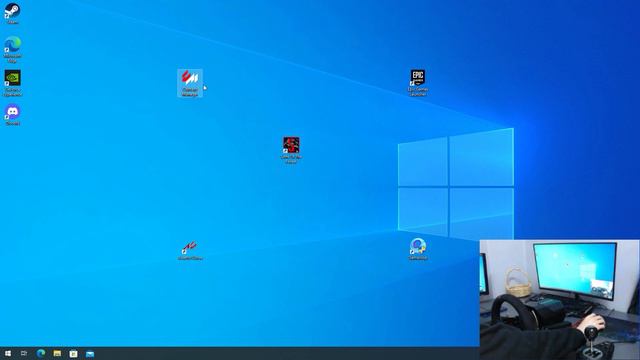Open the Windows Start menu
The width and height of the screenshot is (640, 360).
[8, 353]
